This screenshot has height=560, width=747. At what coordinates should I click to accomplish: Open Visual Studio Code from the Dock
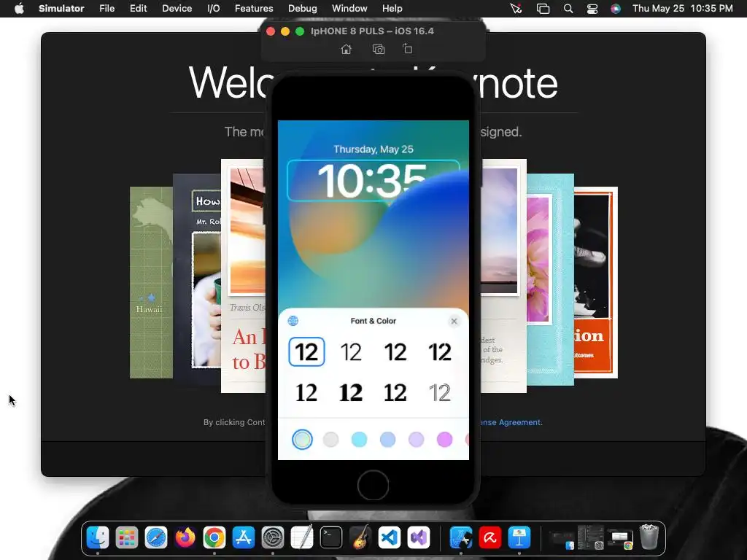click(390, 537)
